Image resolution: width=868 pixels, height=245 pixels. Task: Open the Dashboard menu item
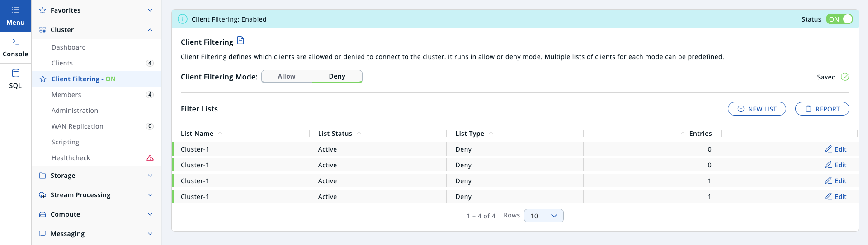click(x=69, y=47)
